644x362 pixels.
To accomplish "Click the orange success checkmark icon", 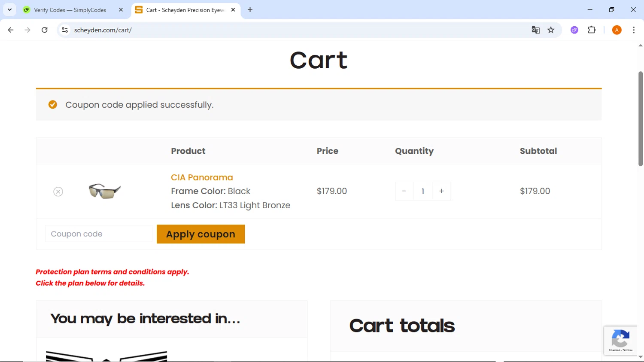I will tap(53, 104).
